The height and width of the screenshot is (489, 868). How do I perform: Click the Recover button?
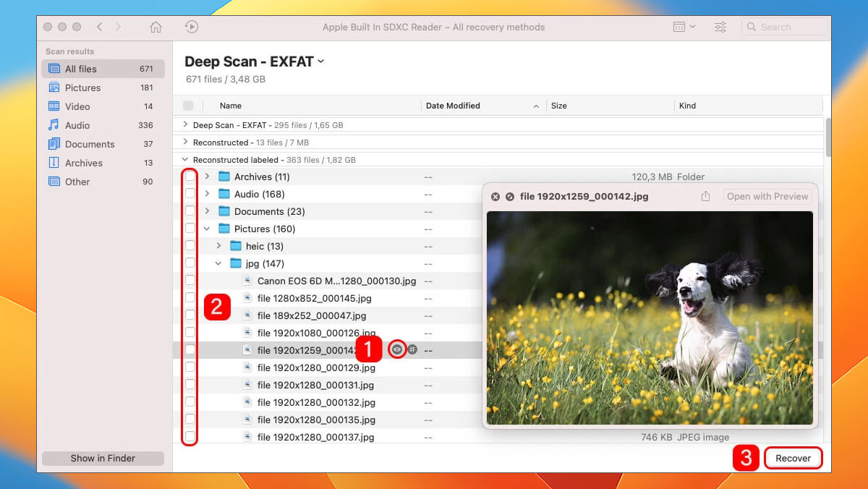point(793,459)
